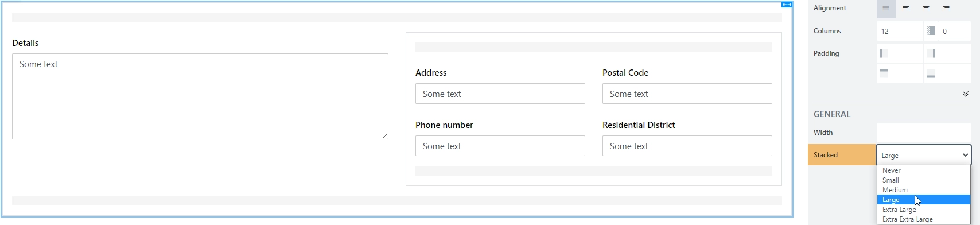Click the Details text area
Image resolution: width=980 pixels, height=225 pixels.
point(200,96)
